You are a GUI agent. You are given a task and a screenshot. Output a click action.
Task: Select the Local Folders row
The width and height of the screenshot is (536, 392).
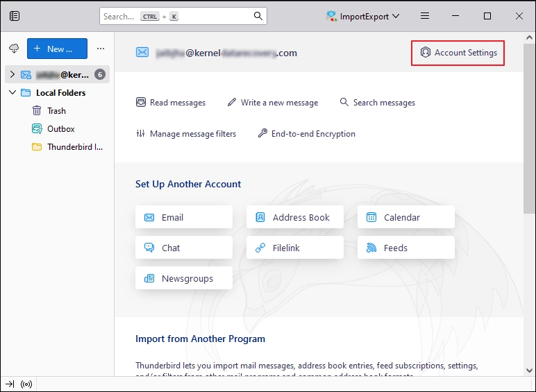(x=57, y=92)
